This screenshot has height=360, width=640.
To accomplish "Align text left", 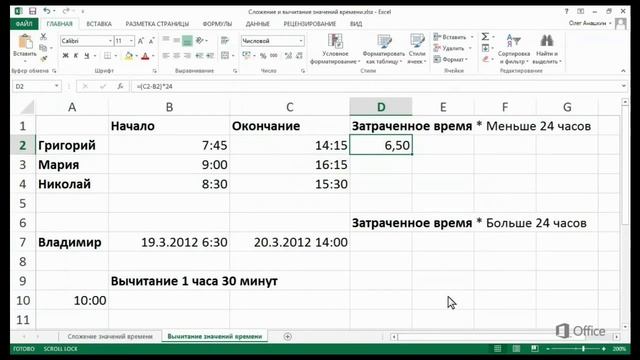I will coord(166,56).
